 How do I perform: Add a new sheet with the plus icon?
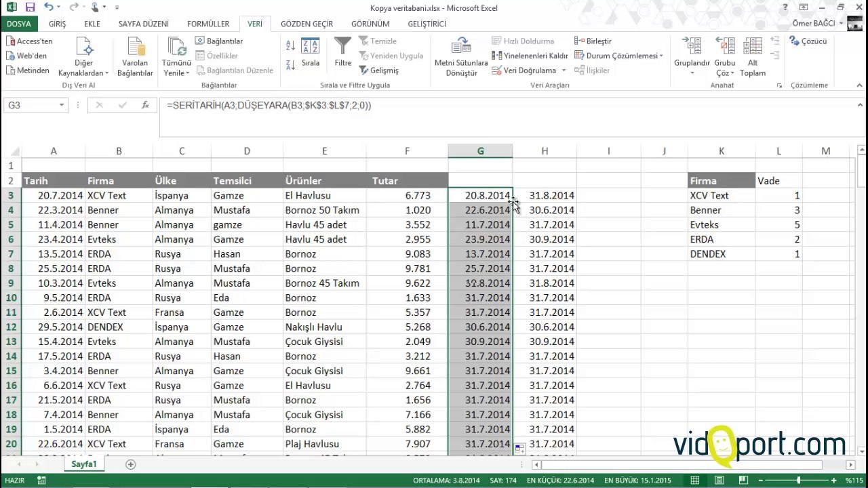pyautogui.click(x=131, y=464)
